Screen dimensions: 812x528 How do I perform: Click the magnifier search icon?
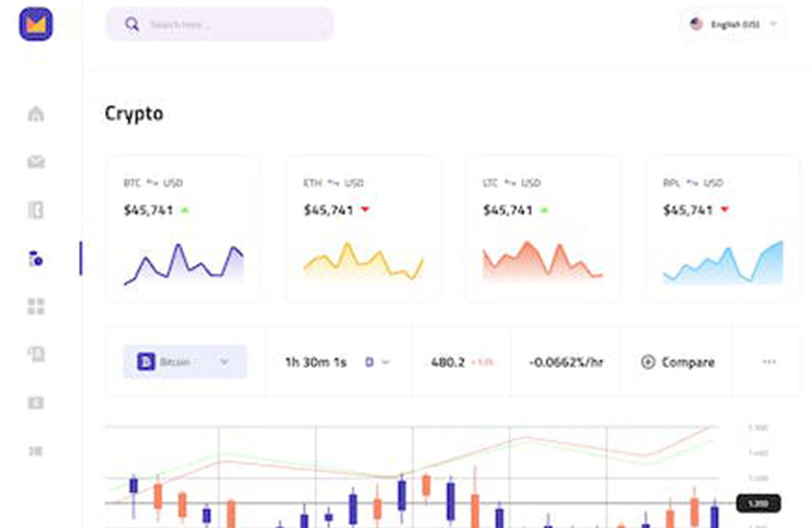point(132,24)
